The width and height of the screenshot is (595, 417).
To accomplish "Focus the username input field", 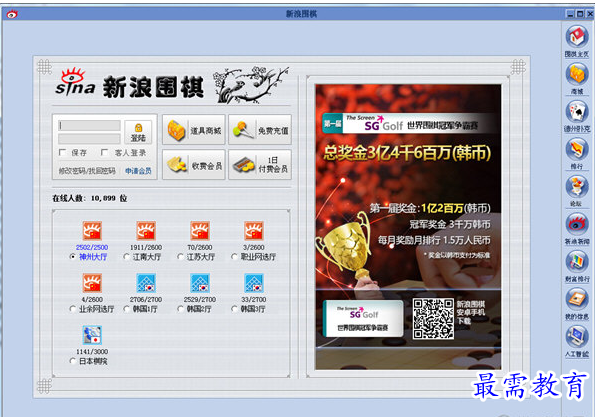I will point(90,126).
